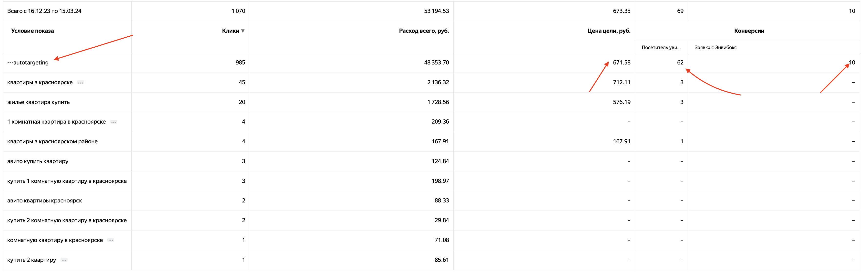Click the 48 353.70 spend value
Screen dimensions: 868x274
click(x=436, y=63)
